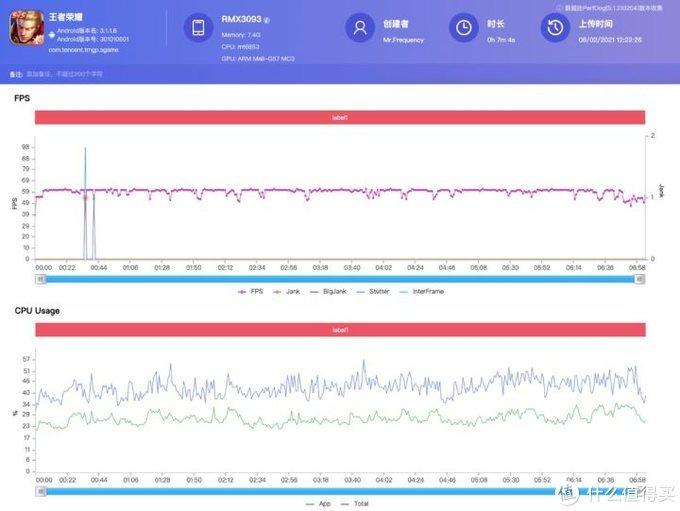Toggle the Stutter legend series
The width and height of the screenshot is (680, 511).
[x=373, y=292]
